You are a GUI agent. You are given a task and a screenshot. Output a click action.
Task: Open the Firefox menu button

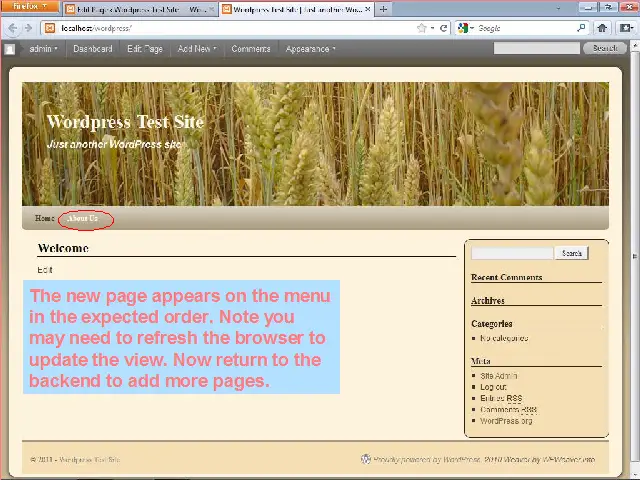click(x=29, y=6)
